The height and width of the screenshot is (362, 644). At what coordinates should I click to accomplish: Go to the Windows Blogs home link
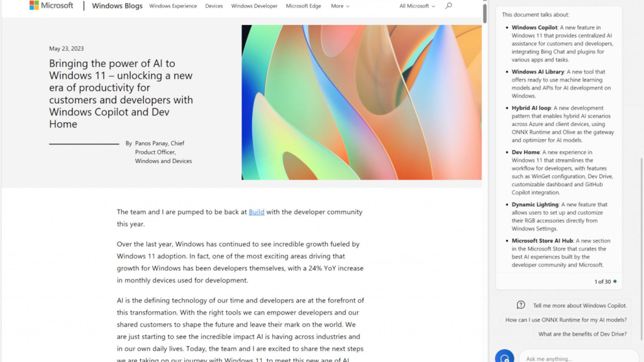(117, 6)
